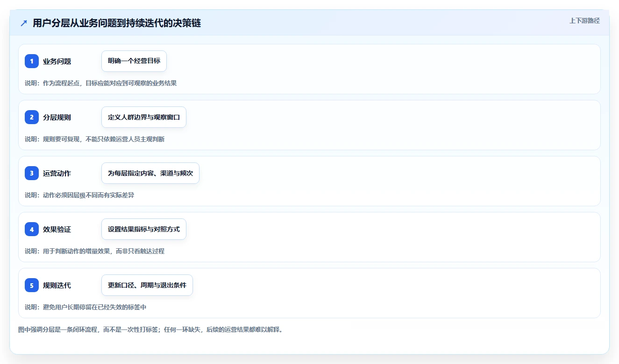Click the arrow icon beside the title
This screenshot has width=619, height=364.
24,23
